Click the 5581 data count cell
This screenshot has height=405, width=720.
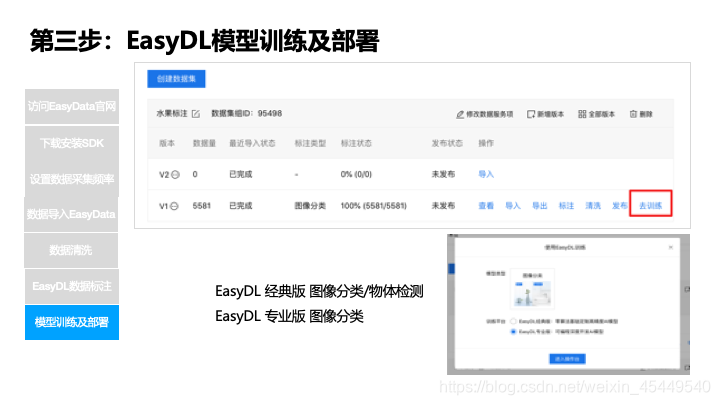(x=202, y=206)
